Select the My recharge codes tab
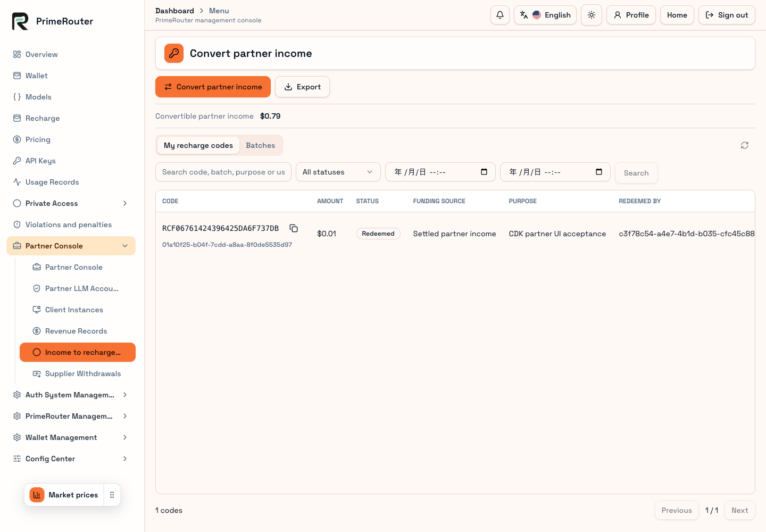Image resolution: width=766 pixels, height=532 pixels. pos(198,145)
